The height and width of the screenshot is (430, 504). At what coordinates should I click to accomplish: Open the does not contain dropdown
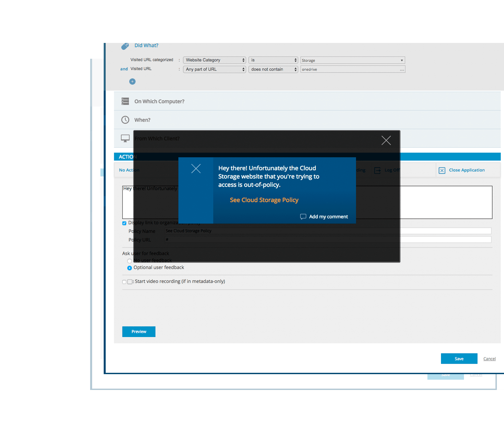(x=273, y=69)
